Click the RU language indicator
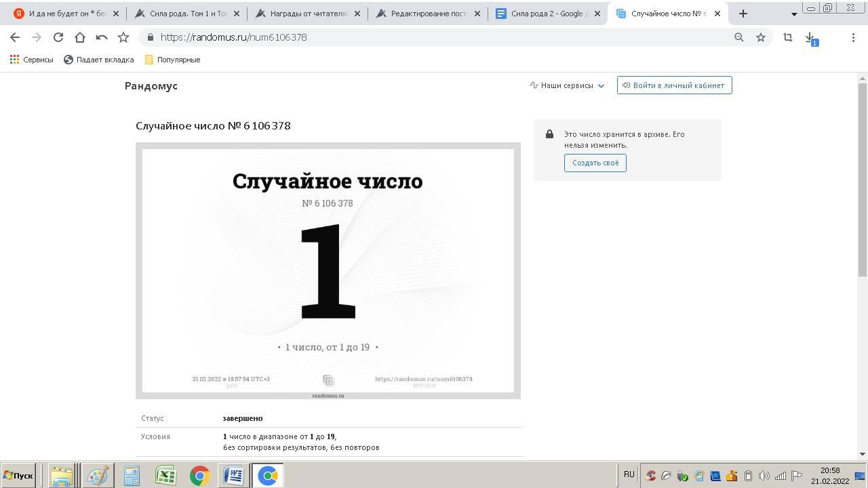Viewport: 868px width, 488px height. (629, 474)
